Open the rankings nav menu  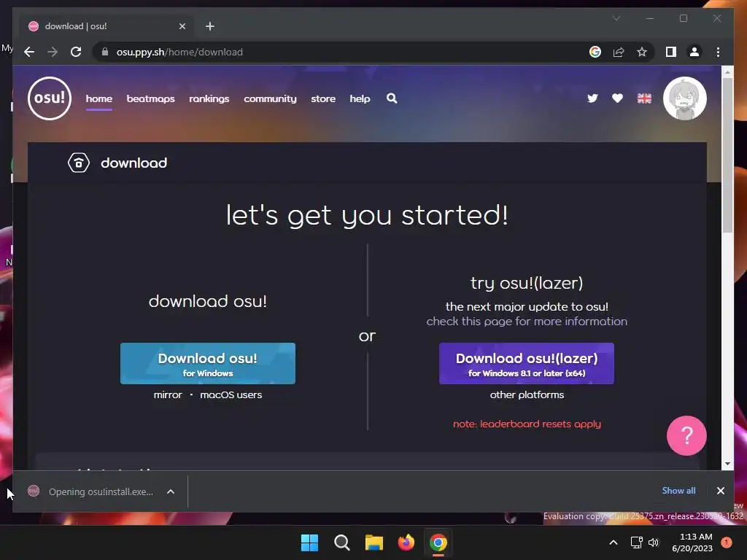pyautogui.click(x=209, y=98)
